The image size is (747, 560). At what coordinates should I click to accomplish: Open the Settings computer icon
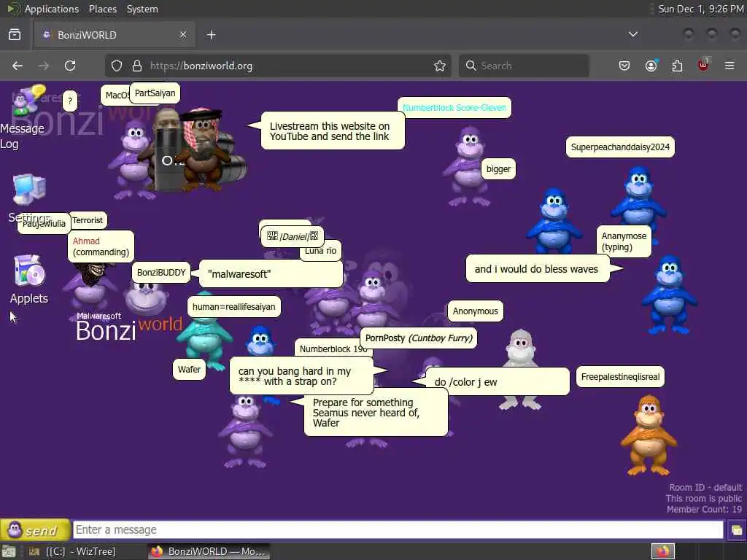click(29, 191)
